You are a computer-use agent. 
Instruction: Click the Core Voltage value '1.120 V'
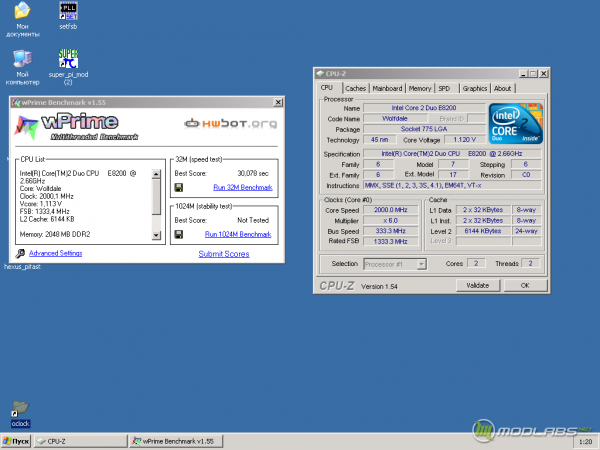click(465, 140)
